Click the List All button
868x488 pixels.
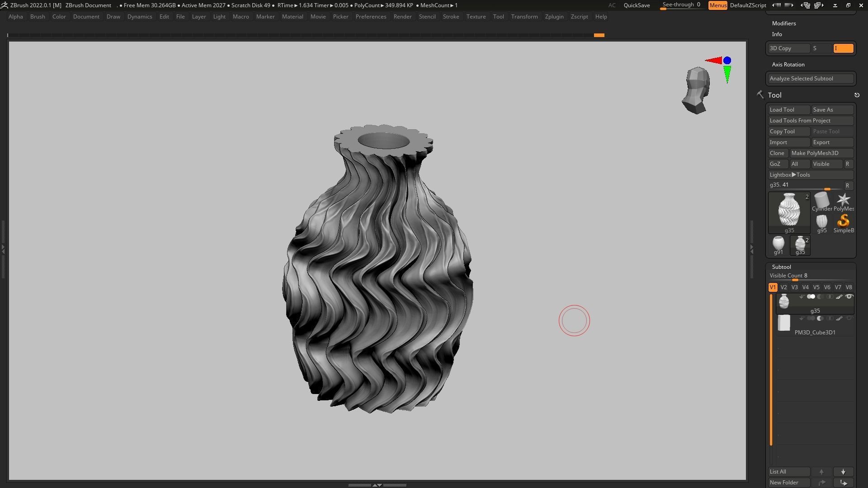coord(789,472)
